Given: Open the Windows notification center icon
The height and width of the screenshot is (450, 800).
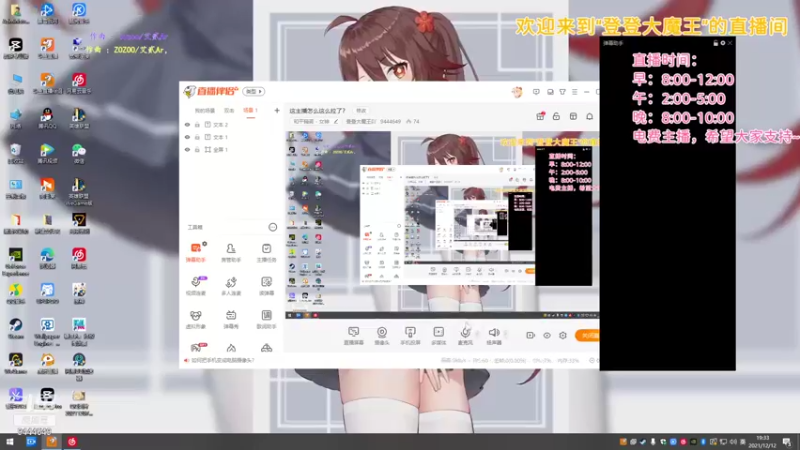Looking at the screenshot, I should (787, 441).
